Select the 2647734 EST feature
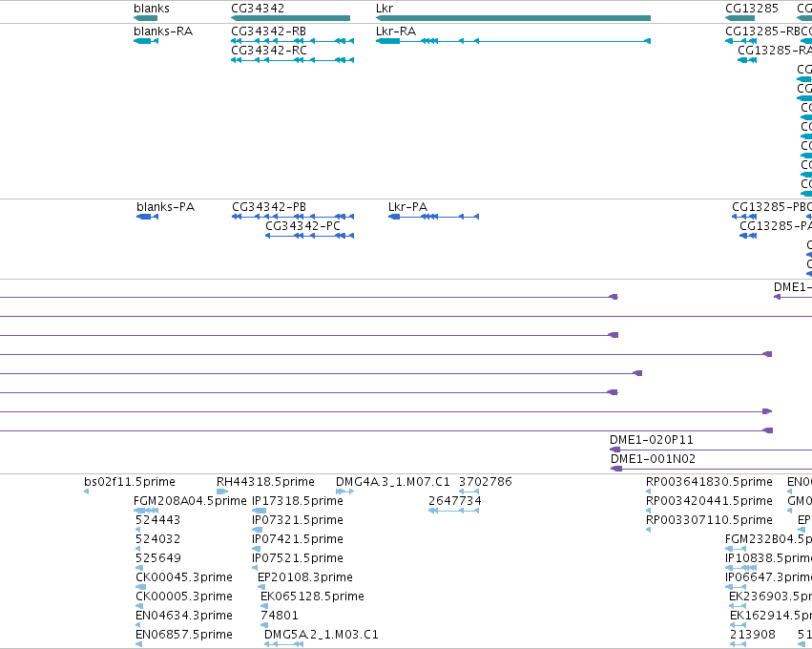Screen dimensions: 812x649 pos(453,511)
